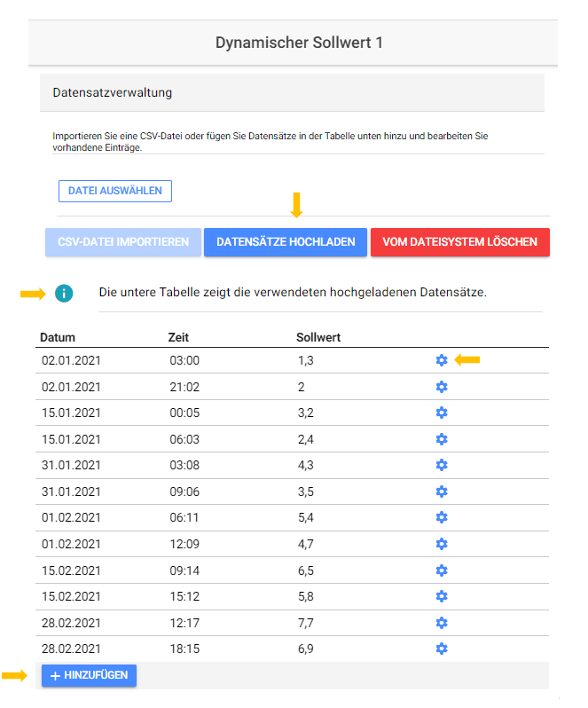The width and height of the screenshot is (588, 708).
Task: Edit the 15.02.2021 09:14 entry gear
Action: pyautogui.click(x=442, y=570)
